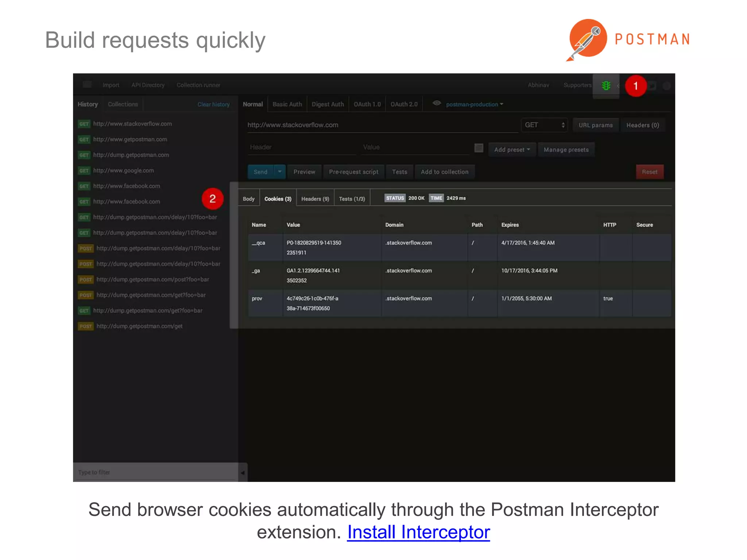
Task: Click POST badge of dump.getpostman.com/get entry
Action: [86, 326]
